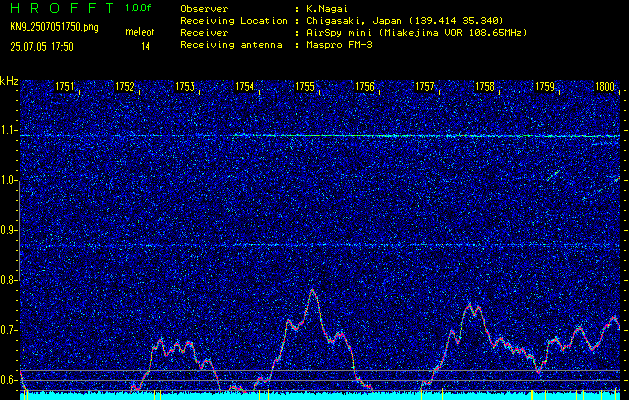Click the 1753 time marker

[185, 86]
